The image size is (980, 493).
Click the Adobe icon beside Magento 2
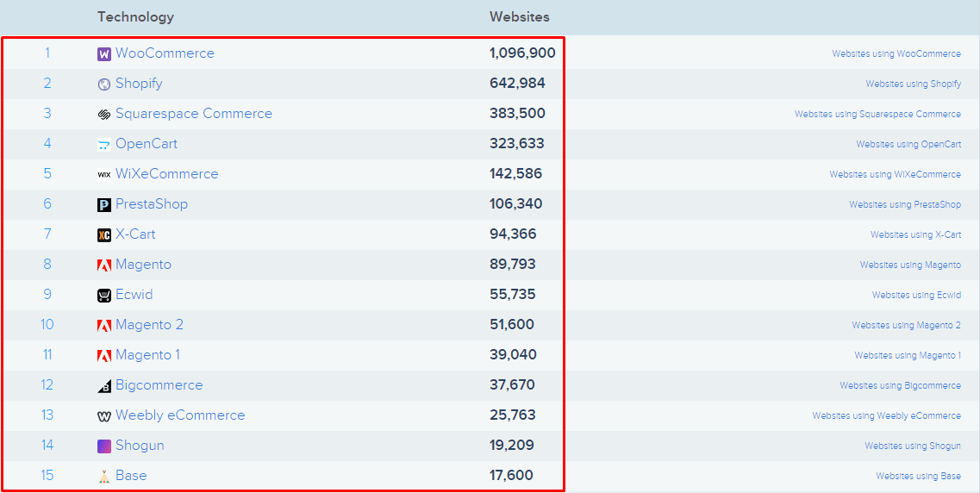[104, 326]
